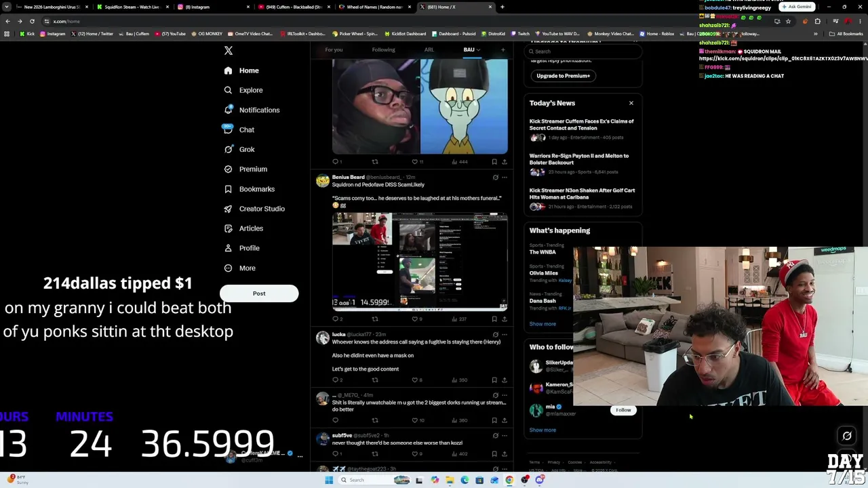This screenshot has width=868, height=488.
Task: Click the Ask Gemini button
Action: coord(797,7)
